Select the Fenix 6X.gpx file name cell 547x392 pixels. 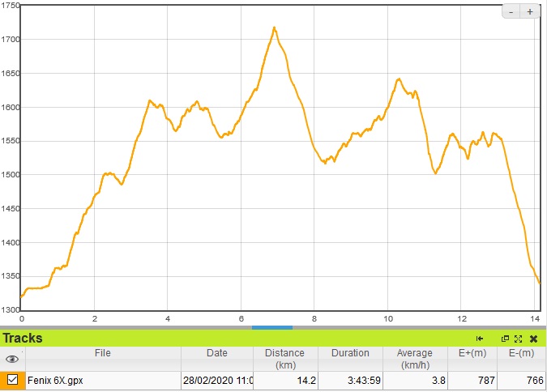[102, 380]
